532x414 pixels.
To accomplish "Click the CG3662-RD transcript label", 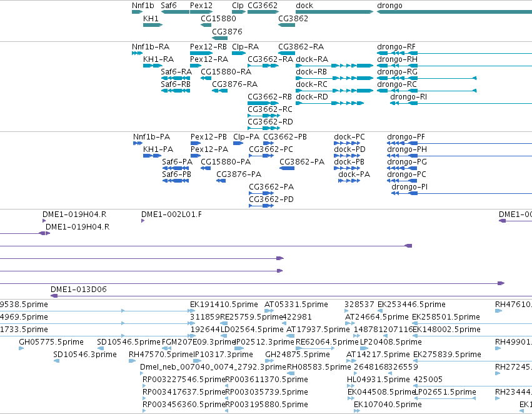I will pyautogui.click(x=271, y=122).
